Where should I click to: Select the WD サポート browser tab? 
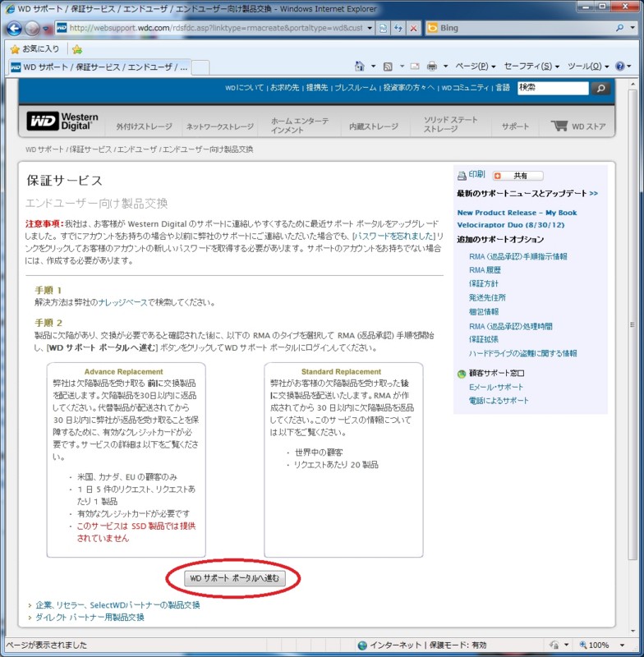pos(99,67)
